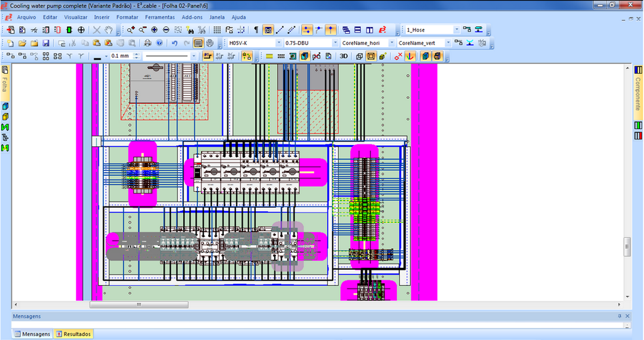
Task: Toggle the paragraph mark display
Action: coord(256,30)
